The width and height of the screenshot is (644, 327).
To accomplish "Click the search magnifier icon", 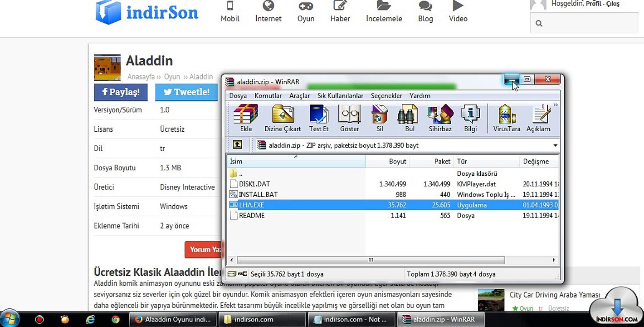I will [x=539, y=24].
